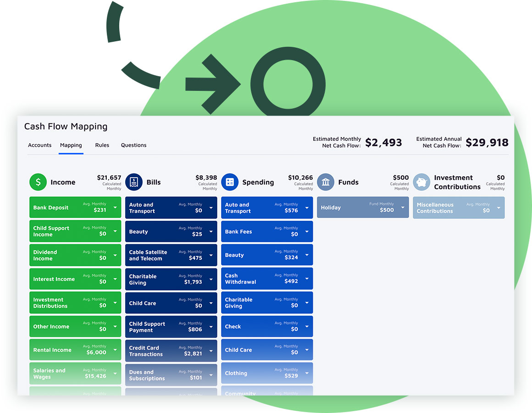The image size is (532, 413).
Task: Open the Dues and Subscriptions dropdown arrow
Action: click(211, 375)
